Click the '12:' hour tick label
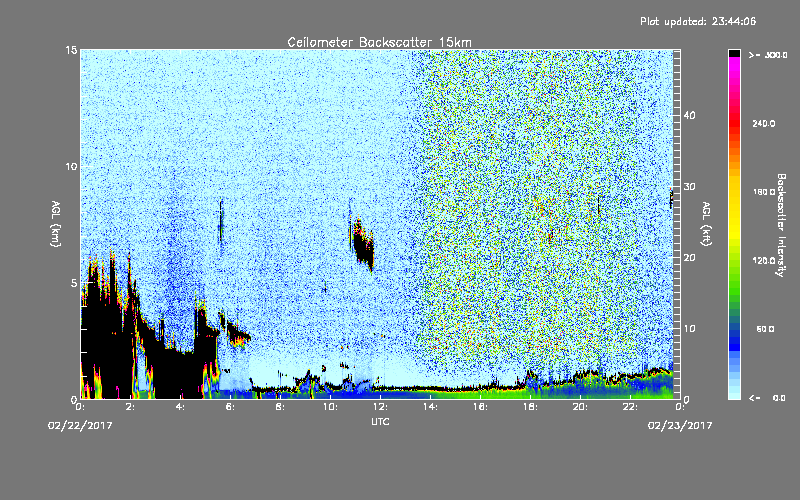 [381, 407]
